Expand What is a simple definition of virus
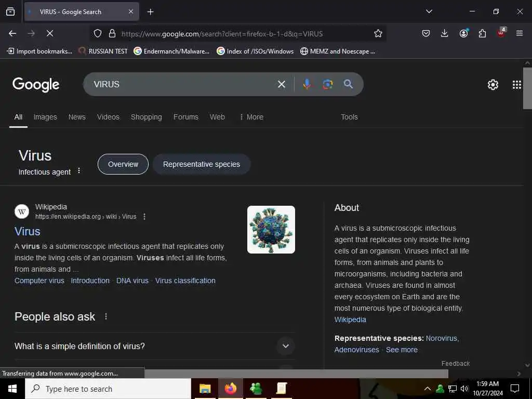Viewport: 532px width, 399px height. point(155,346)
